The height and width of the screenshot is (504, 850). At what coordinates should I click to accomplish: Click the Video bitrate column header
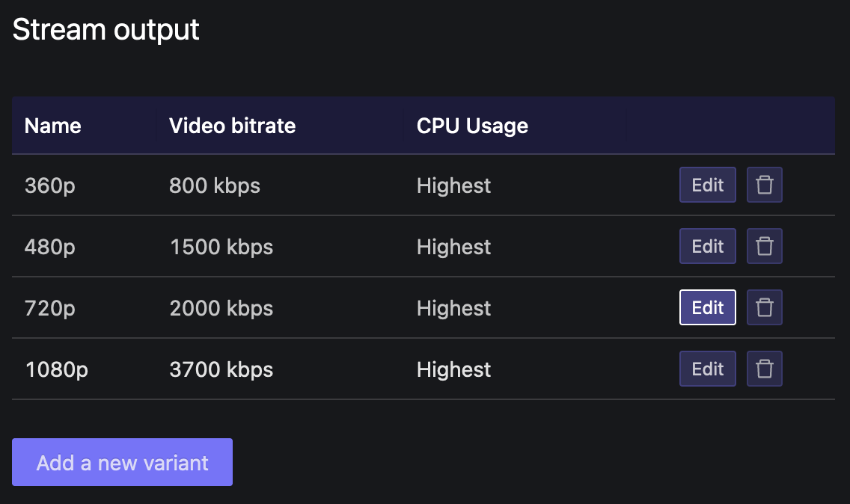232,126
